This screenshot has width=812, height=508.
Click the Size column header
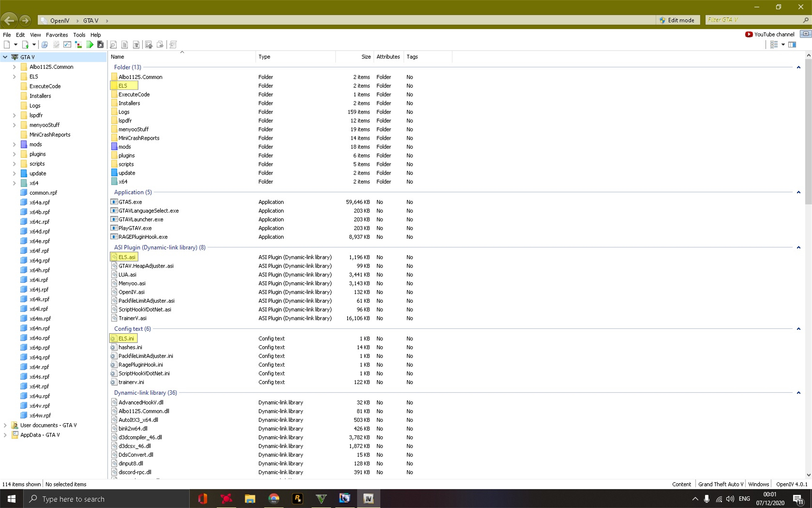[x=366, y=56]
